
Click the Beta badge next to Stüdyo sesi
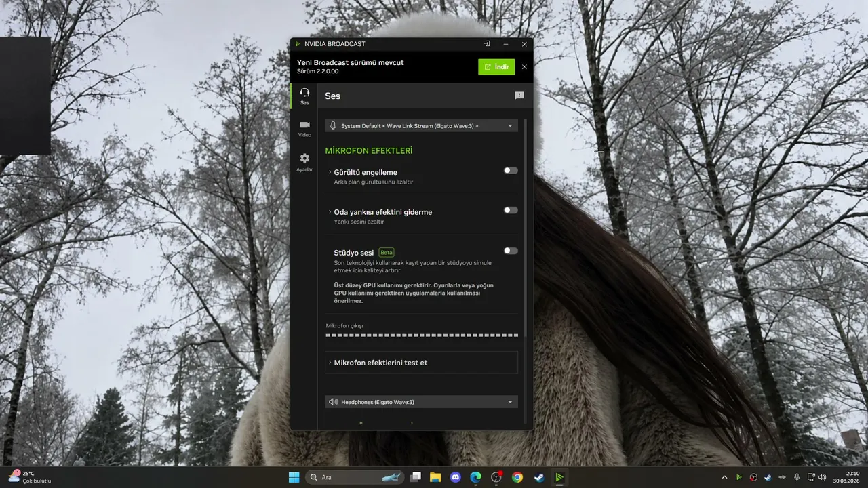tap(387, 253)
